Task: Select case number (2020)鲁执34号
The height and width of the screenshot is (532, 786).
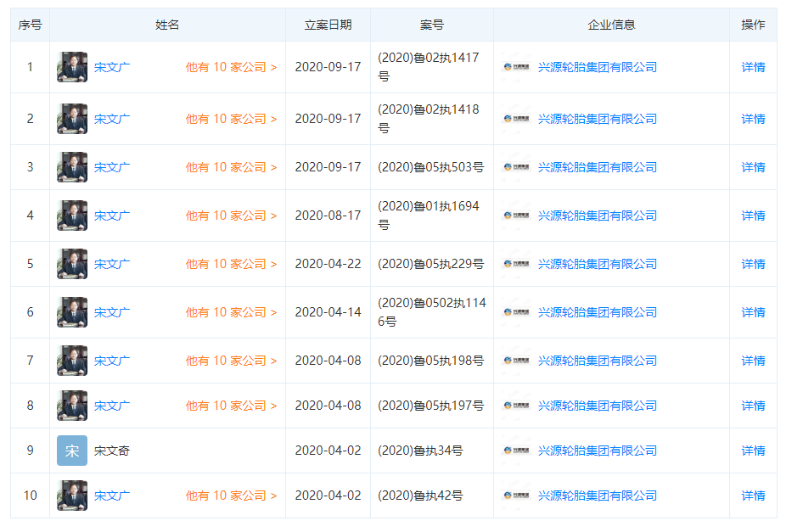Action: [x=420, y=451]
